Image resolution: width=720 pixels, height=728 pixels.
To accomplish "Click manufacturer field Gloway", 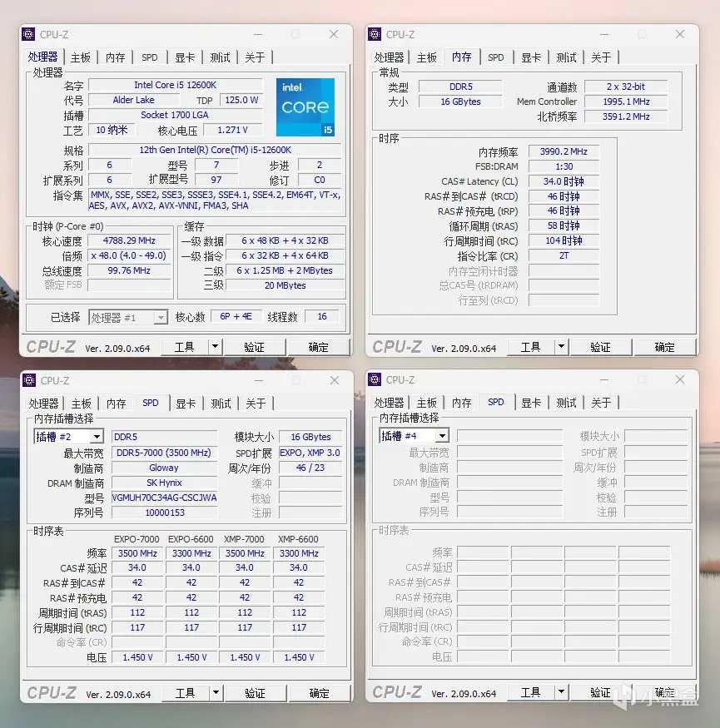I will [x=164, y=468].
